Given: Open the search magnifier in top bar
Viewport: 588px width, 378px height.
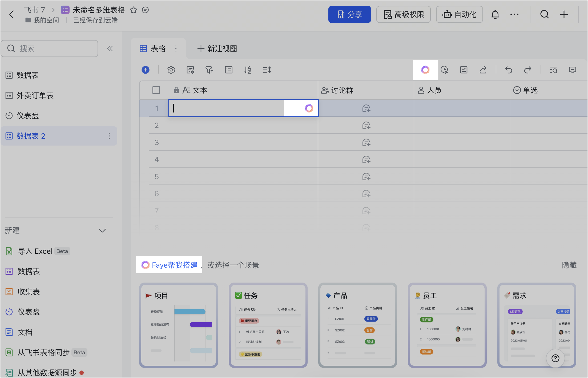Looking at the screenshot, I should click(544, 14).
